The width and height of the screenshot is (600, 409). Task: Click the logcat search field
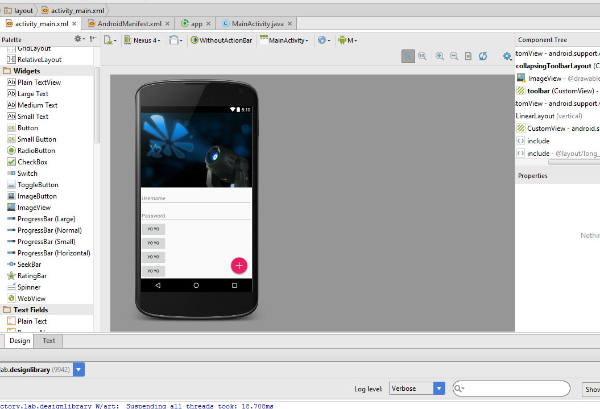(x=515, y=388)
